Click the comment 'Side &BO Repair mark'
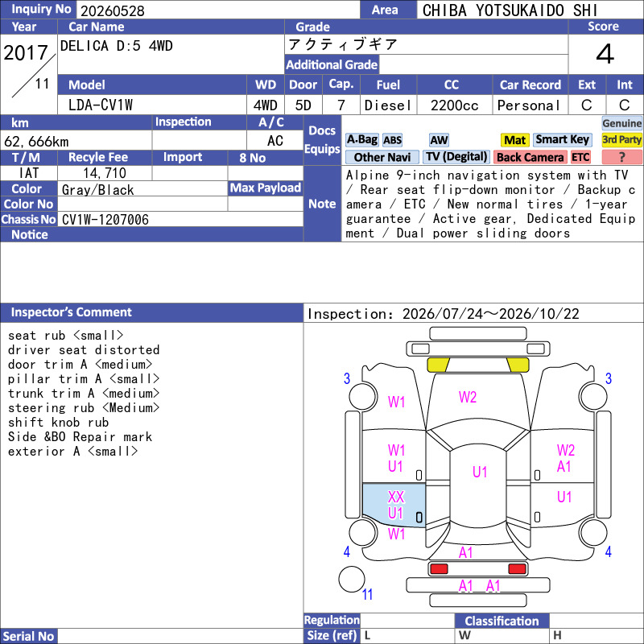This screenshot has width=644, height=644. [80, 436]
